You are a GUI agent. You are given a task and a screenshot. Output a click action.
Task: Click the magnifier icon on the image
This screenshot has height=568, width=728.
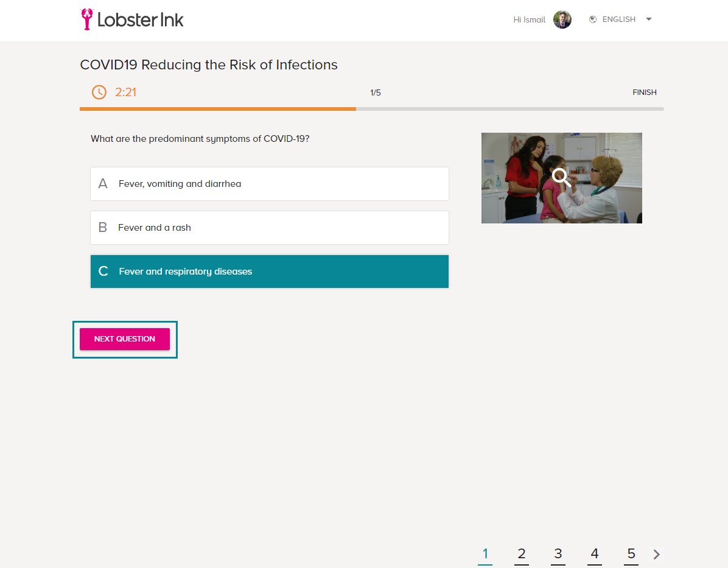(561, 177)
